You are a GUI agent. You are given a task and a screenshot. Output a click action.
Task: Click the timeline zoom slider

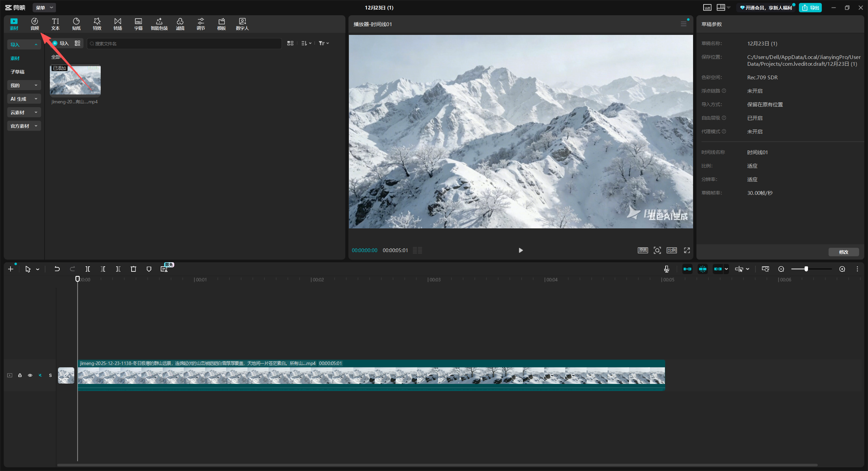(806, 269)
